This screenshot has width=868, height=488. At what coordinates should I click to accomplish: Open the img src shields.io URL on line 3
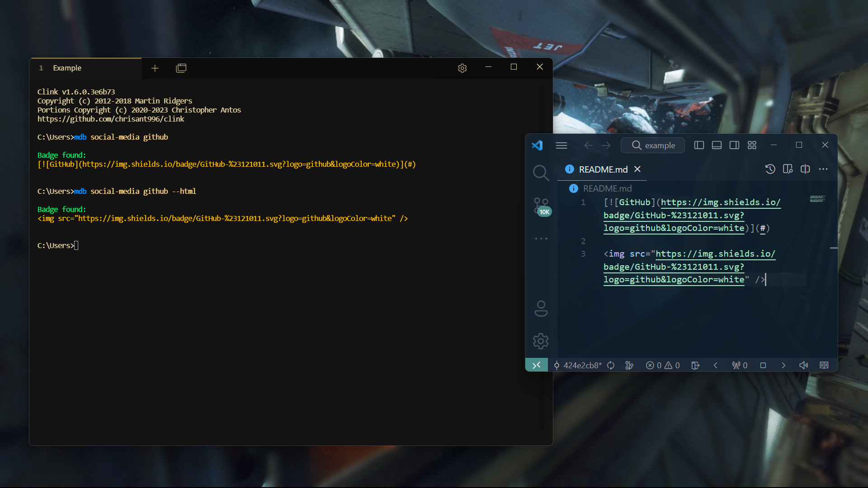coord(689,267)
